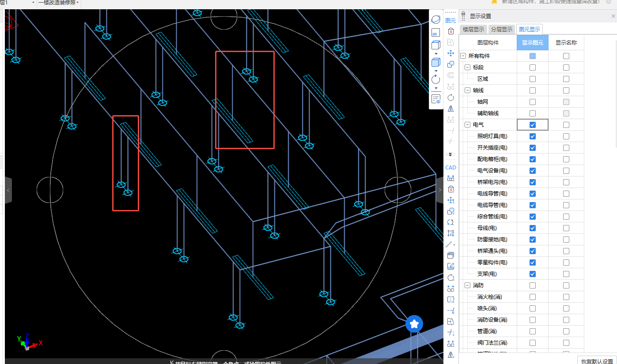The image size is (617, 364).
Task: Enable 显示图元 for 喷头(消)
Action: point(533,308)
